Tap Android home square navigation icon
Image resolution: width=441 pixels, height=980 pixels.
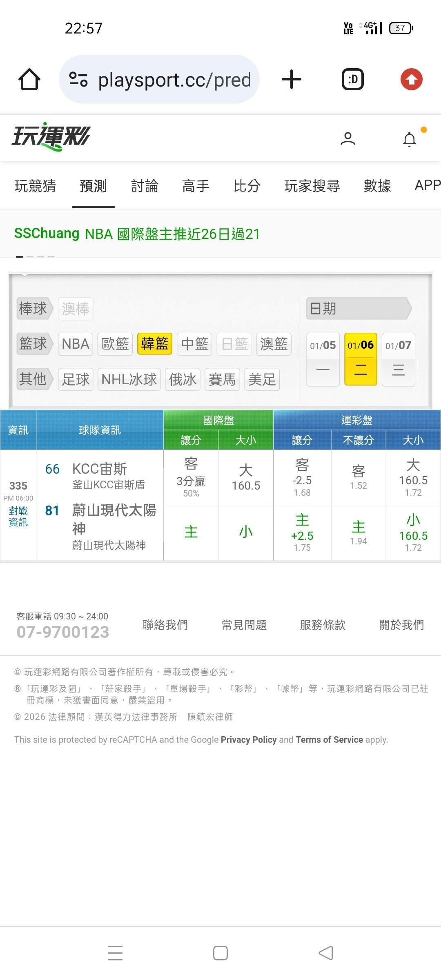(x=220, y=953)
